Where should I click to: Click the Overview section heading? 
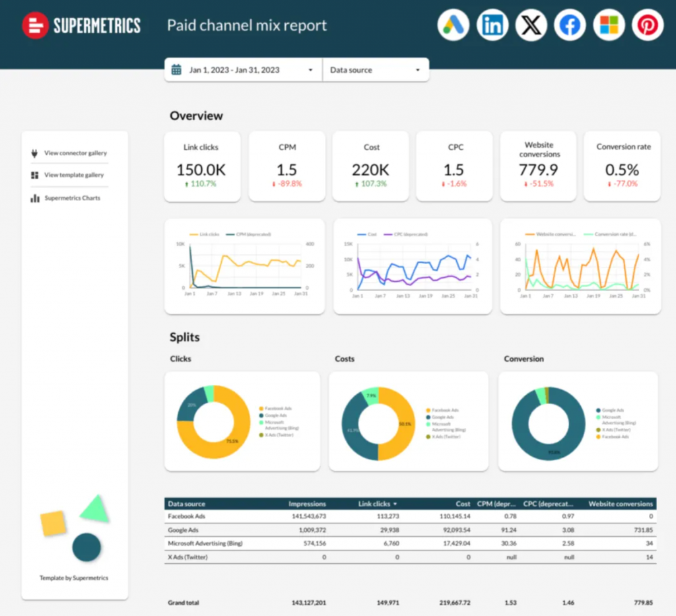pyautogui.click(x=197, y=116)
